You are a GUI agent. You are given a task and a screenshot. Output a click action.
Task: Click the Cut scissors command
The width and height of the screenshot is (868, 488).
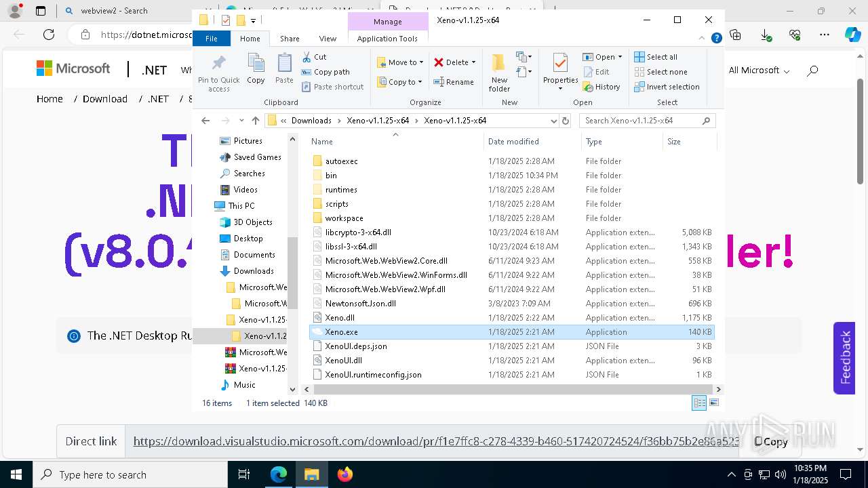pos(314,57)
